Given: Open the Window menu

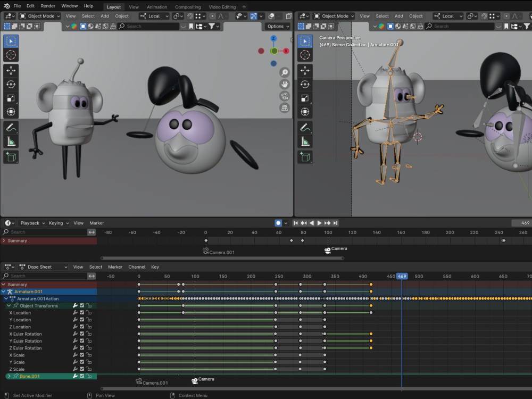Looking at the screenshot, I should (x=70, y=6).
